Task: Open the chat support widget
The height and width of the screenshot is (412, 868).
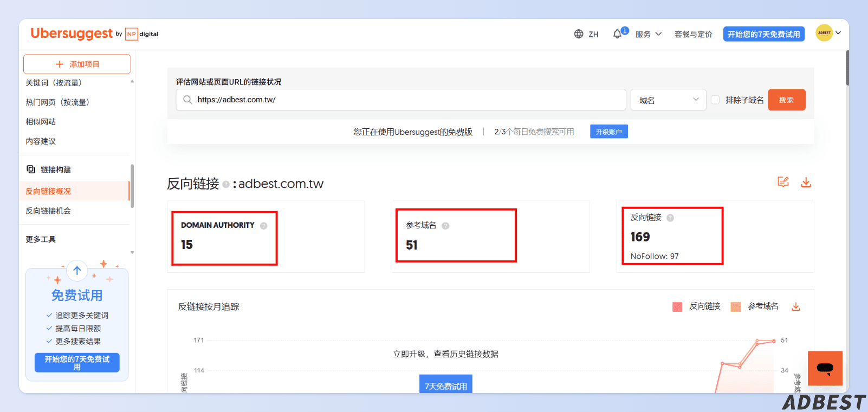Action: (825, 368)
